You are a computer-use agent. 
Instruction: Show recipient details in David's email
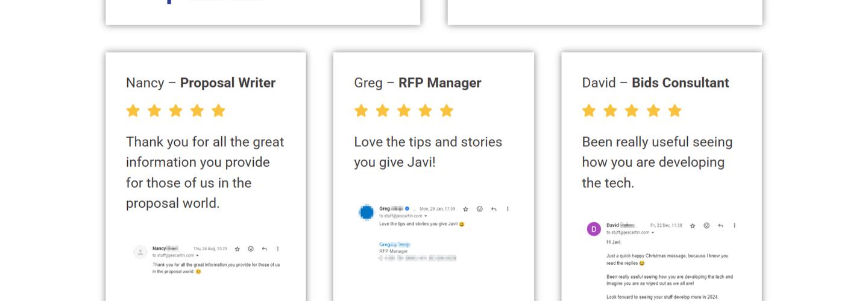(653, 232)
